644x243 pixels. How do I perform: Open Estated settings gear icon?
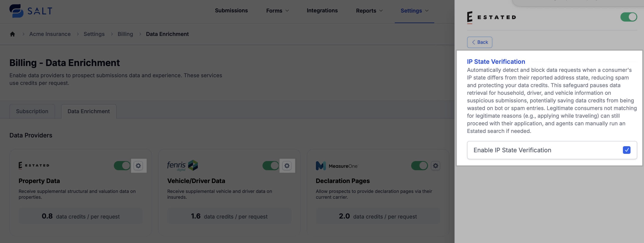pyautogui.click(x=138, y=166)
